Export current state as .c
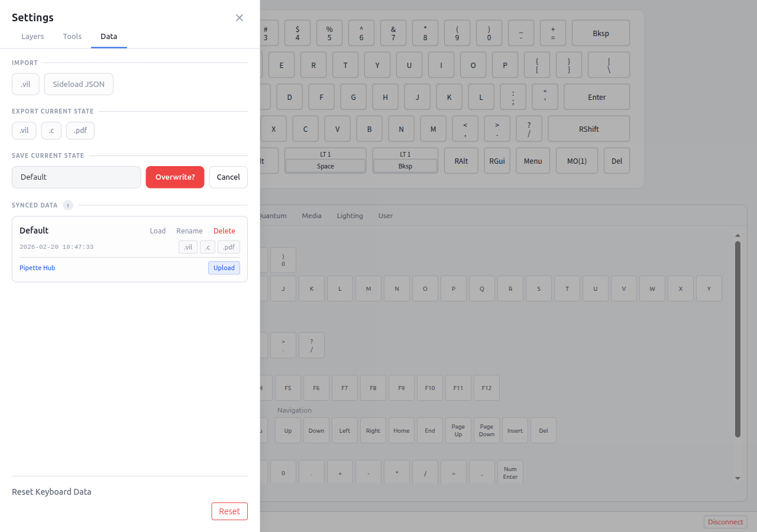This screenshot has width=757, height=532. click(51, 130)
